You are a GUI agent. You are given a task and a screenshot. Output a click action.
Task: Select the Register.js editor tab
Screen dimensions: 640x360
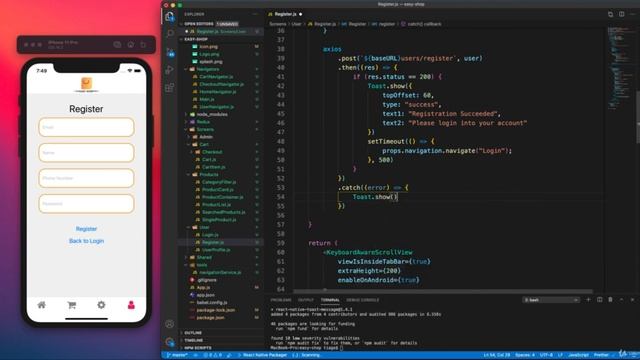point(285,14)
